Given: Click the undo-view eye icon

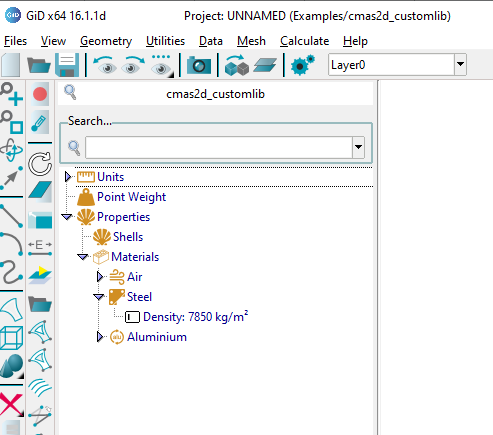Looking at the screenshot, I should pyautogui.click(x=105, y=65).
